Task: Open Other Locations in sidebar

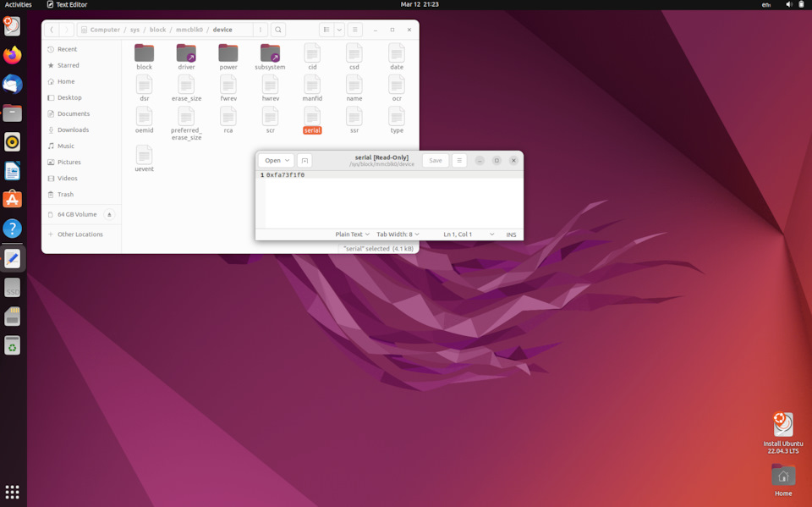Action: (82, 234)
